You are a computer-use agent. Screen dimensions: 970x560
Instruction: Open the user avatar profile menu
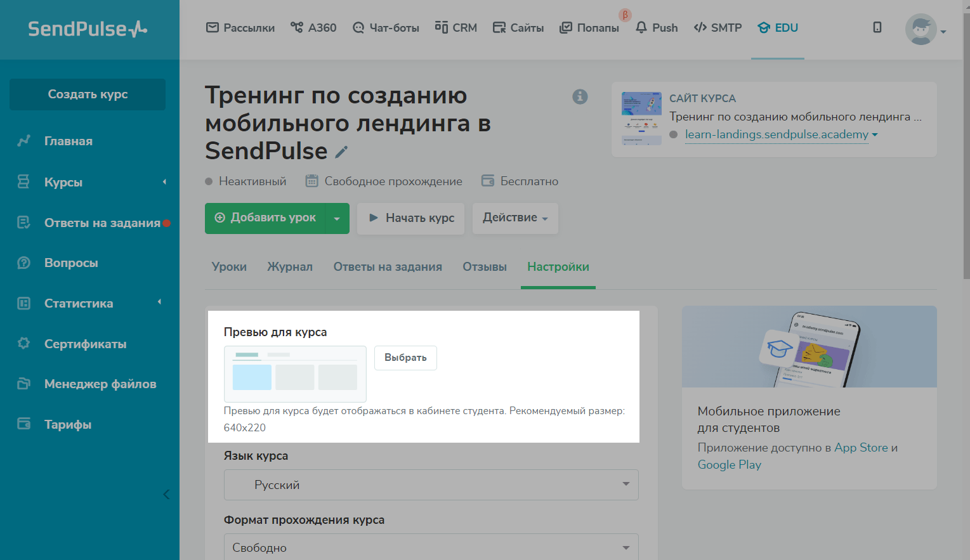[922, 30]
